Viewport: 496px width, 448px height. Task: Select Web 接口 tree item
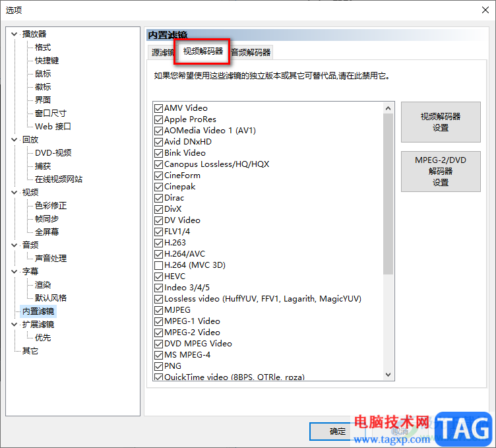click(x=53, y=126)
